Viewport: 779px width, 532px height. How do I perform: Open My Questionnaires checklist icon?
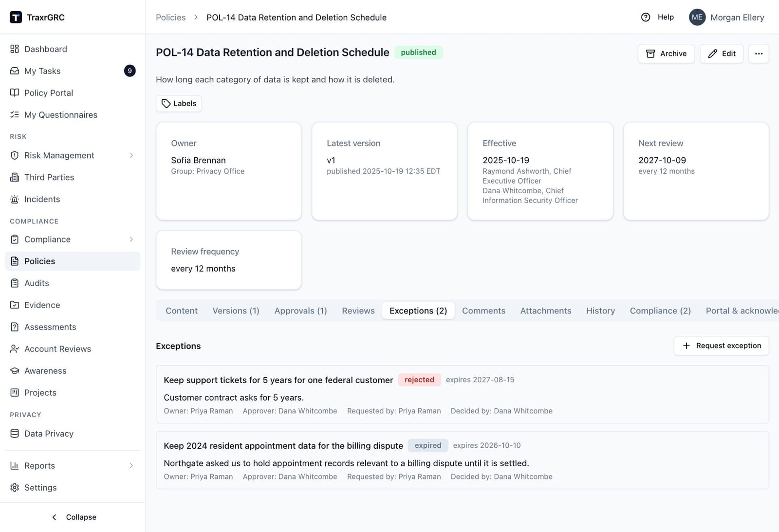pos(15,114)
